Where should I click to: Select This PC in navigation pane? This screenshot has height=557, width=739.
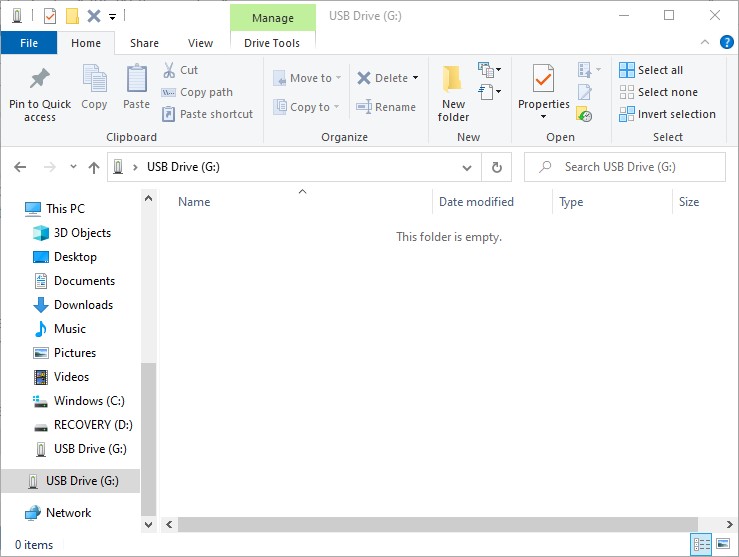tap(55, 208)
